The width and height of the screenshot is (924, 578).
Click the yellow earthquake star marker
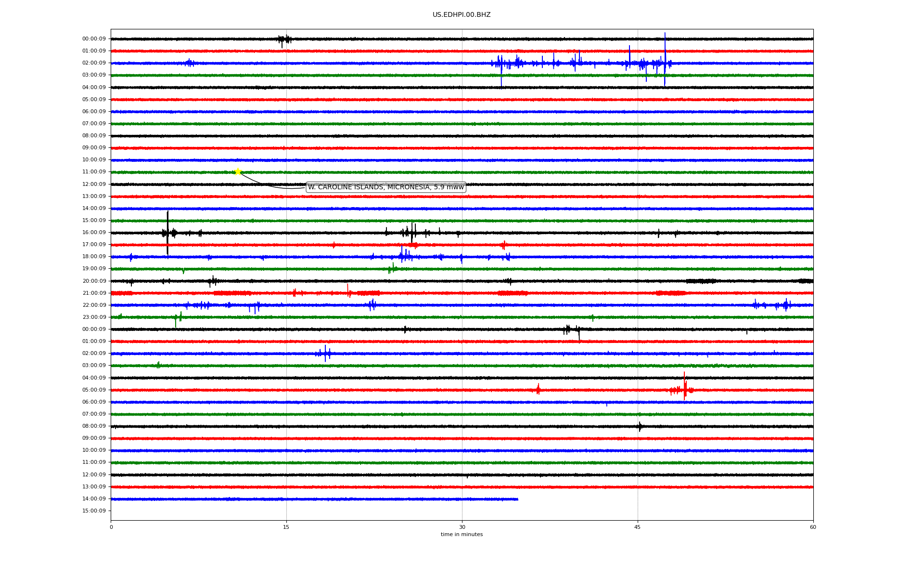238,171
